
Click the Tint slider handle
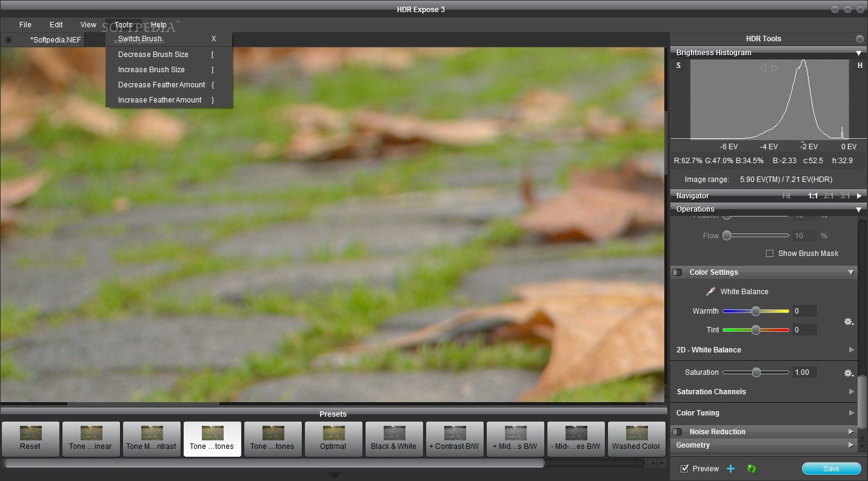click(756, 330)
